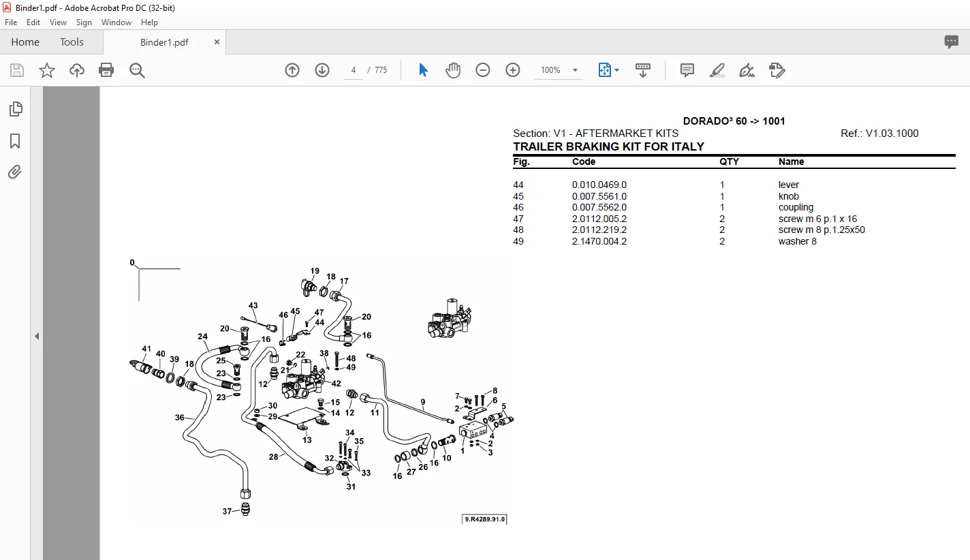Expand the navigation pane arrow
Image resolution: width=970 pixels, height=560 pixels.
pyautogui.click(x=37, y=337)
